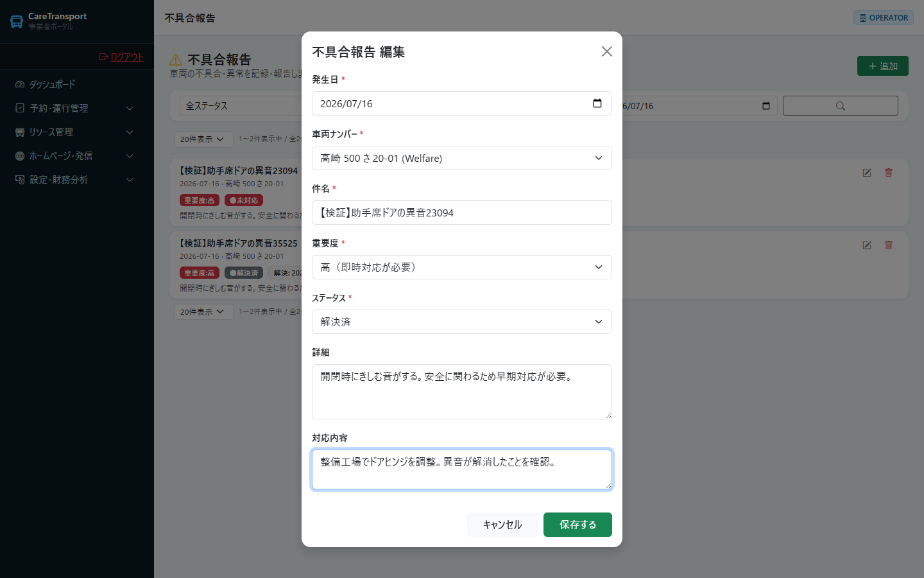Image resolution: width=924 pixels, height=578 pixels.
Task: Click the warning triangle icon by 不具合報告
Action: (176, 60)
